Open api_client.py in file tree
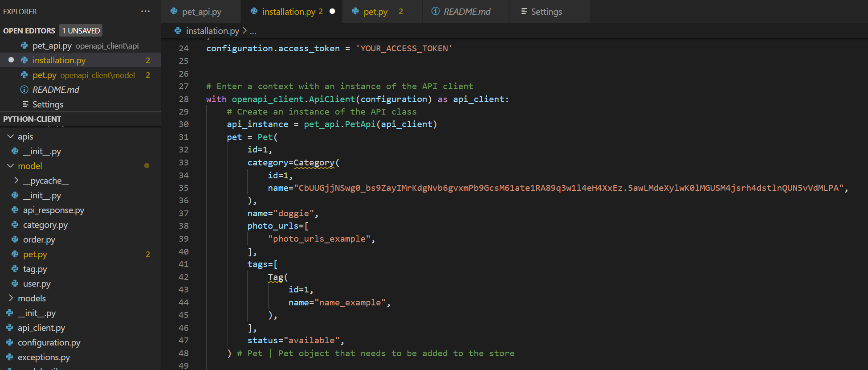 (x=80, y=328)
